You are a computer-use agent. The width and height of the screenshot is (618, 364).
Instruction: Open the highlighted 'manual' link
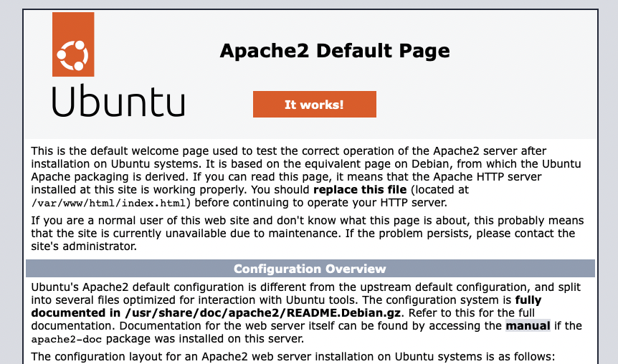(x=528, y=326)
